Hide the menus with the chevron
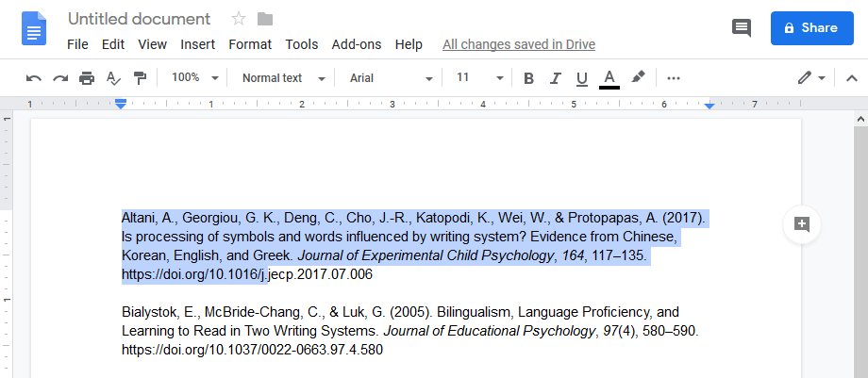The width and height of the screenshot is (868, 378). click(852, 78)
